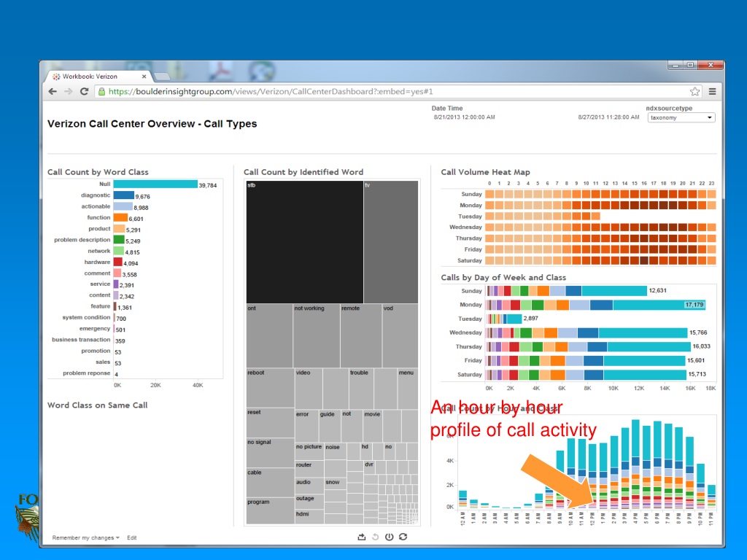Select the light green network bar

pyautogui.click(x=119, y=251)
